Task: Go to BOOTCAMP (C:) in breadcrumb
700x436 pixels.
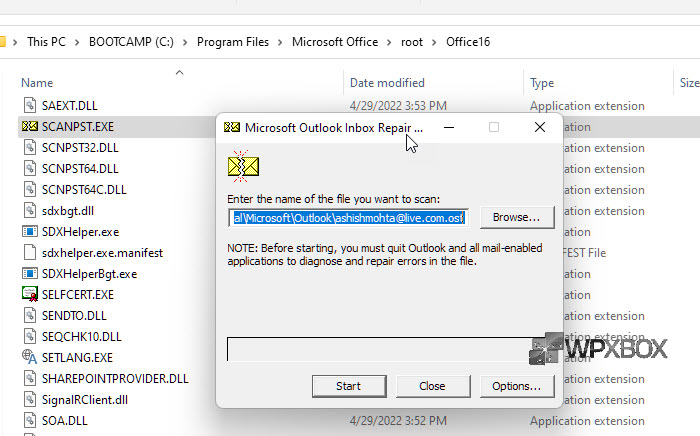Action: pos(131,42)
